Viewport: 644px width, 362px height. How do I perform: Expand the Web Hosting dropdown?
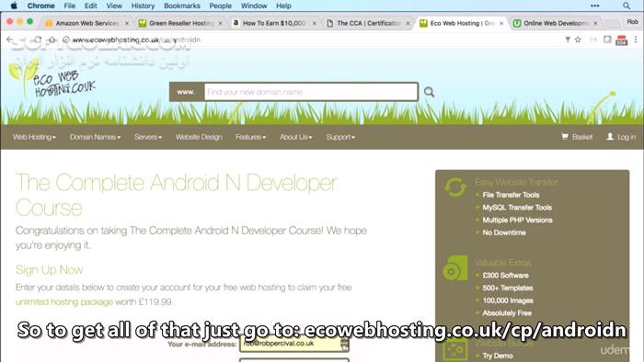click(x=34, y=137)
